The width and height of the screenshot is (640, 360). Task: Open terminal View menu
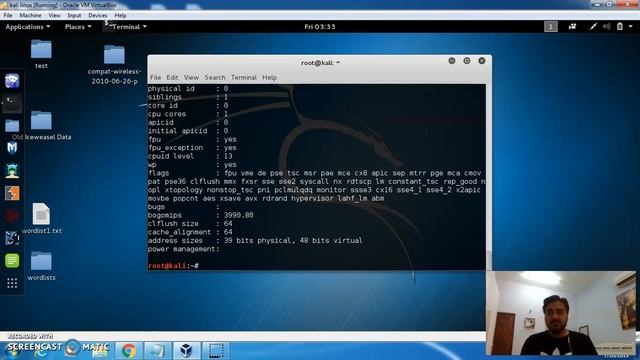191,77
